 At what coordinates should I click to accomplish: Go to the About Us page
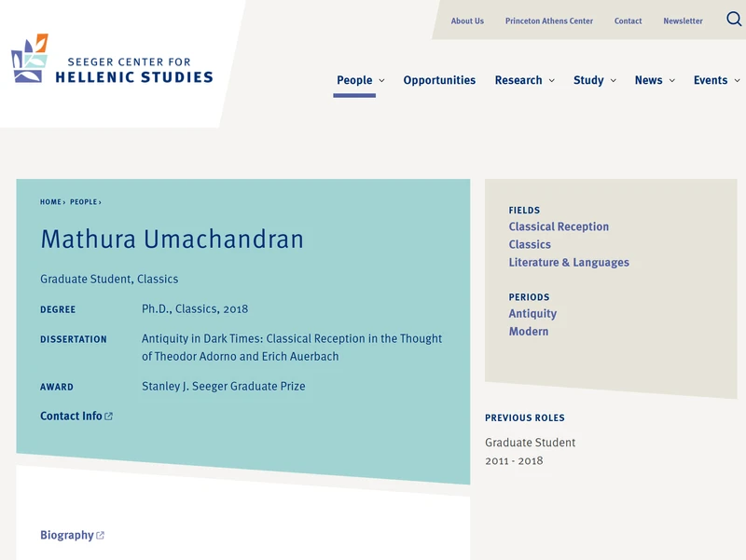(x=467, y=20)
